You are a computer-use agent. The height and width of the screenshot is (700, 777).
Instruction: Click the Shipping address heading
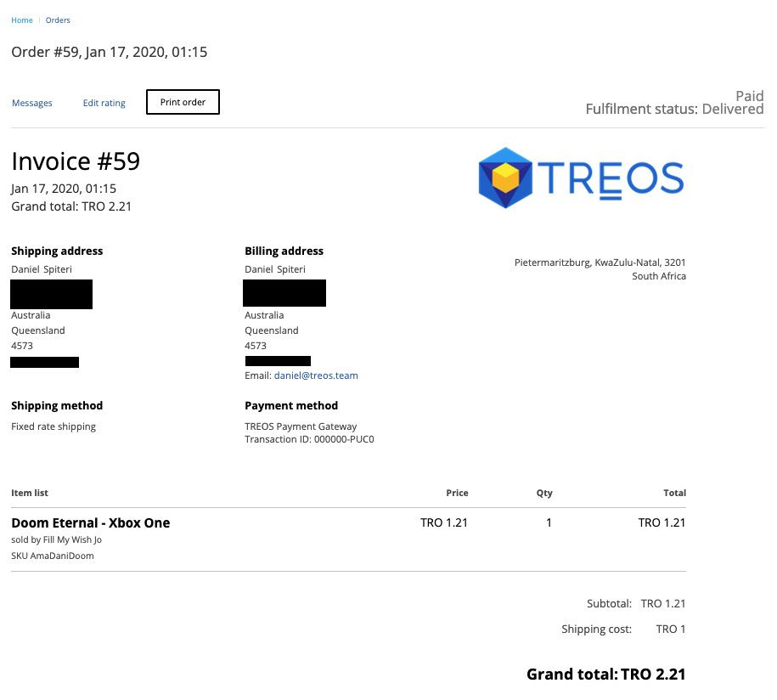tap(57, 251)
